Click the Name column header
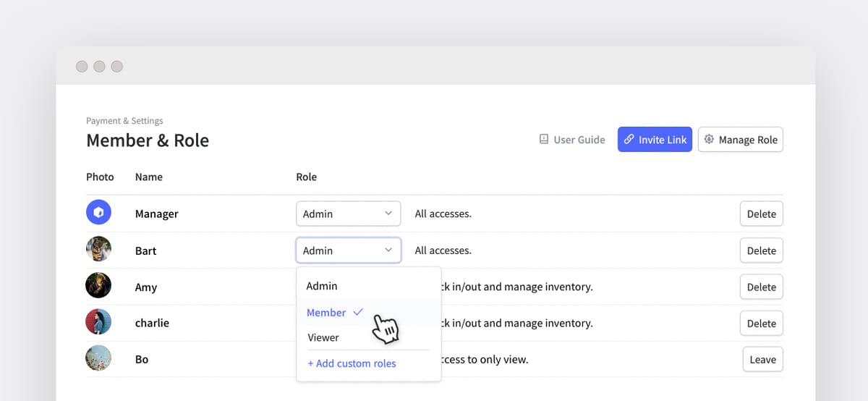Image resolution: width=868 pixels, height=401 pixels. tap(149, 177)
